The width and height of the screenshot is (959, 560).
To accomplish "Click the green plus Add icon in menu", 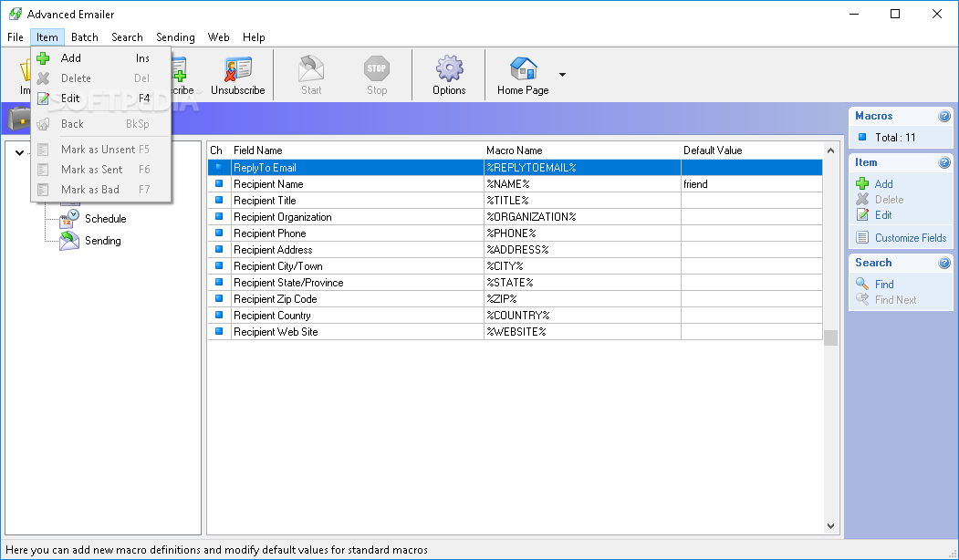I will tap(43, 58).
